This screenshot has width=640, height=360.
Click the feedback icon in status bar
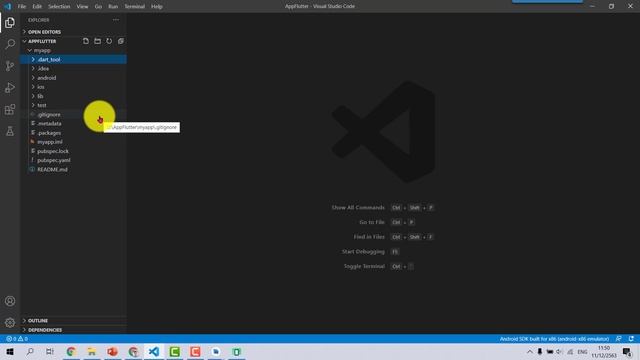click(619, 339)
